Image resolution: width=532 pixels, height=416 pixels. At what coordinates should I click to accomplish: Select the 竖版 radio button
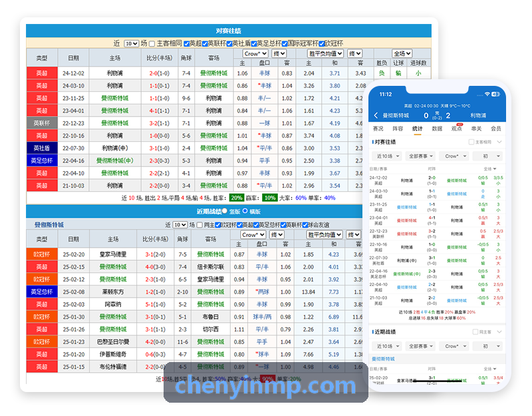click(x=225, y=211)
